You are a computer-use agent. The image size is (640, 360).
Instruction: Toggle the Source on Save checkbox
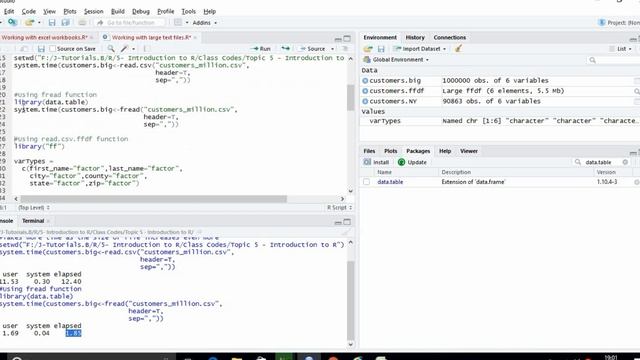click(x=52, y=49)
